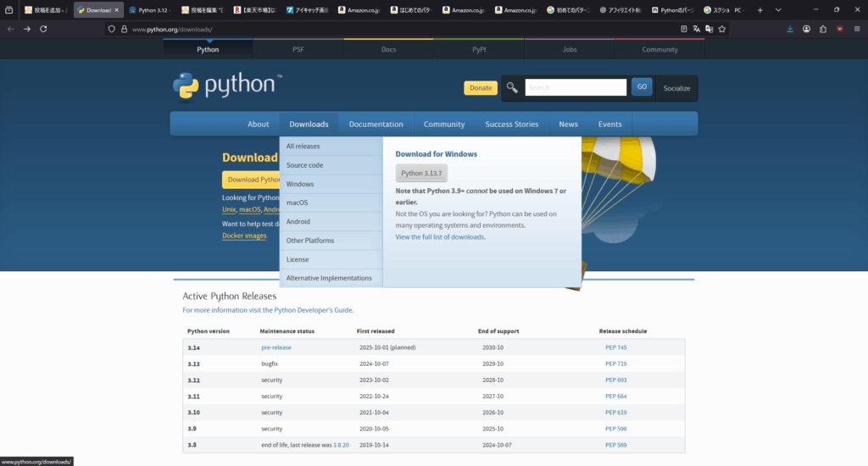Image resolution: width=868 pixels, height=466 pixels.
Task: Open View the full list of downloads link
Action: pyautogui.click(x=440, y=237)
